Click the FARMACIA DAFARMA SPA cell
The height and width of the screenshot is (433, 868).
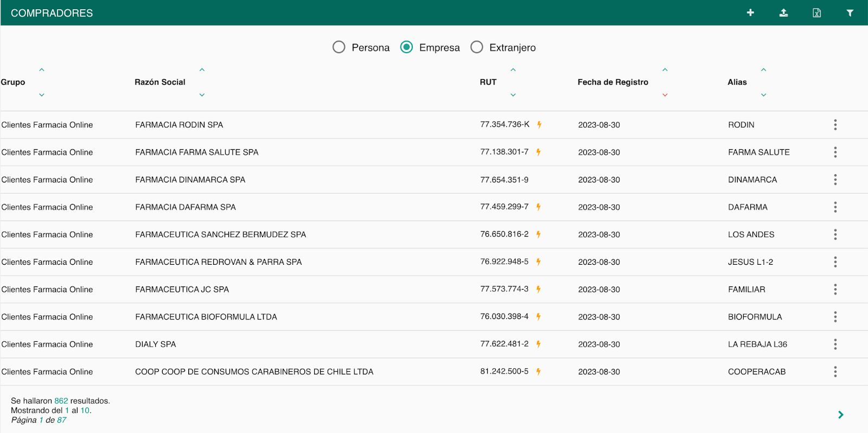[186, 207]
